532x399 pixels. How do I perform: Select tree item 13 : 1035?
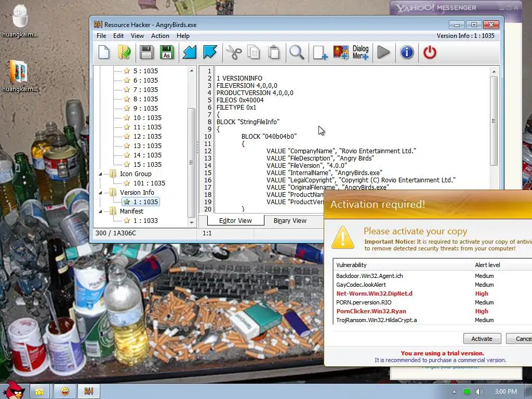[x=147, y=145]
